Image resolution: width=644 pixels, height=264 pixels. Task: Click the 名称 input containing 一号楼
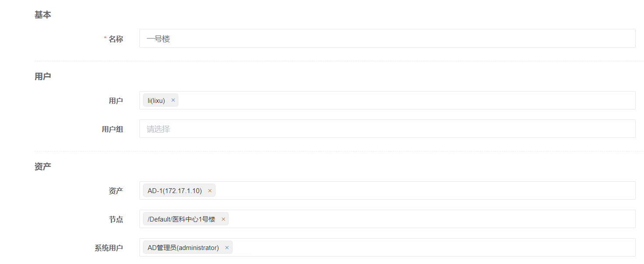coord(387,39)
